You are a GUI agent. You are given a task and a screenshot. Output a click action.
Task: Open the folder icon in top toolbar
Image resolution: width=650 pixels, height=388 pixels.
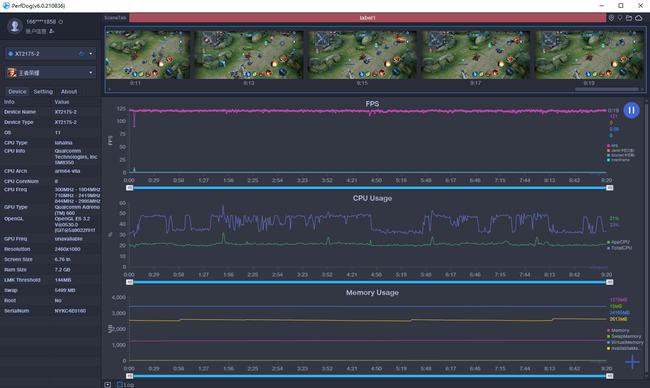point(629,18)
